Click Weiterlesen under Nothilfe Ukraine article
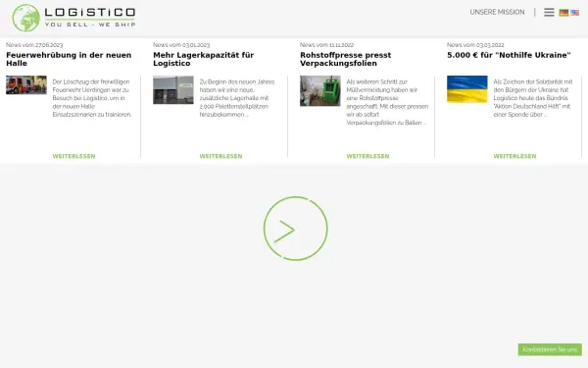 click(514, 156)
